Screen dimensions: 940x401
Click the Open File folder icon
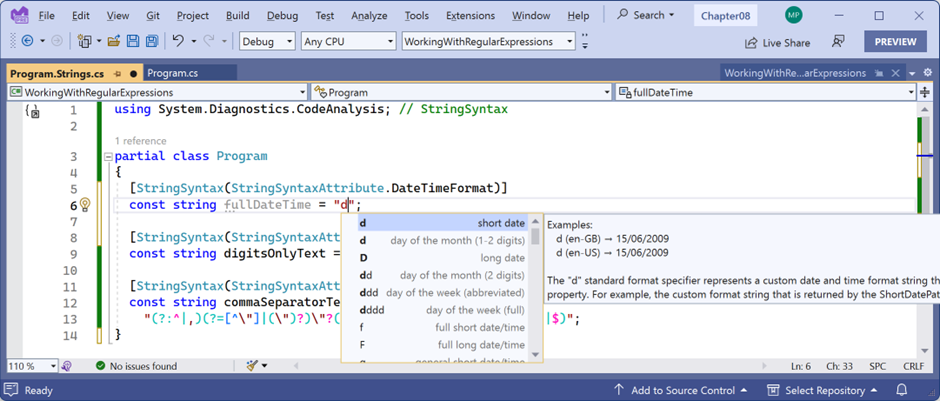(114, 41)
